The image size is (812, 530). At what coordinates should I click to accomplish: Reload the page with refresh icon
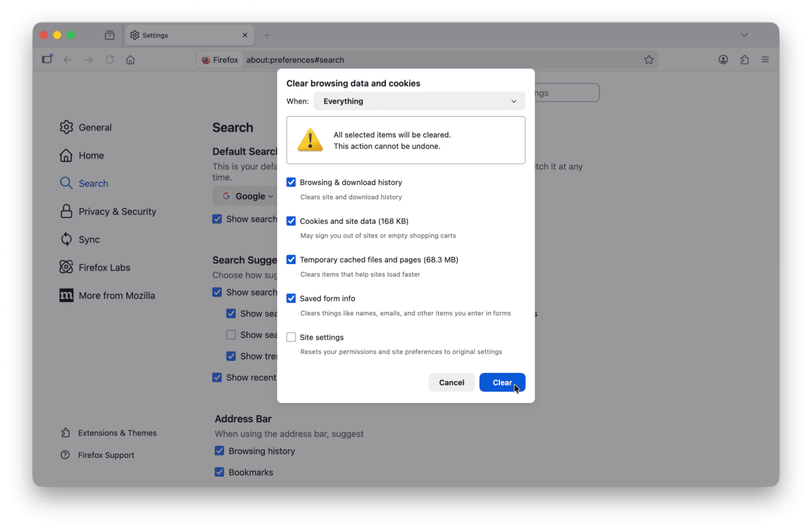pyautogui.click(x=110, y=59)
